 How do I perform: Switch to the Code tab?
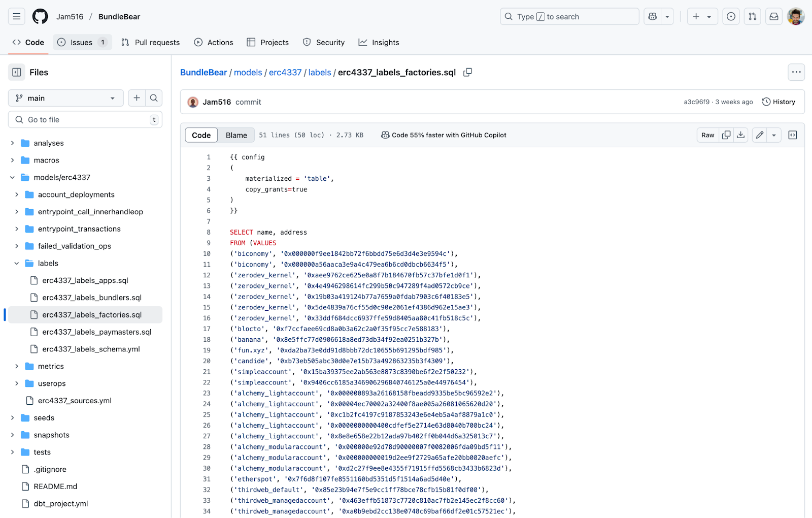28,43
